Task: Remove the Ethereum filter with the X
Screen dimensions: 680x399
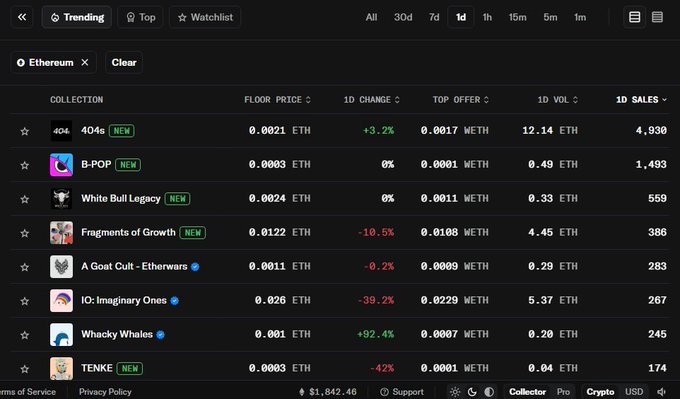Action: (85, 62)
